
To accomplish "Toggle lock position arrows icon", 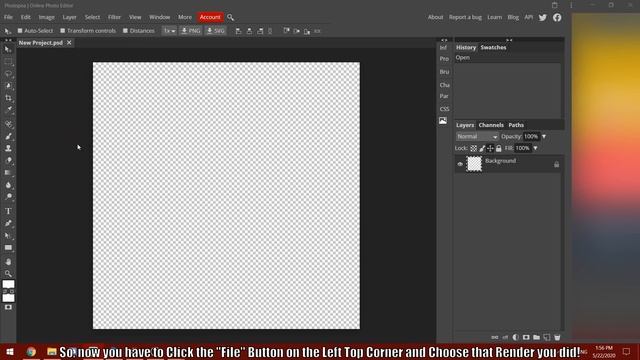I will click(490, 148).
